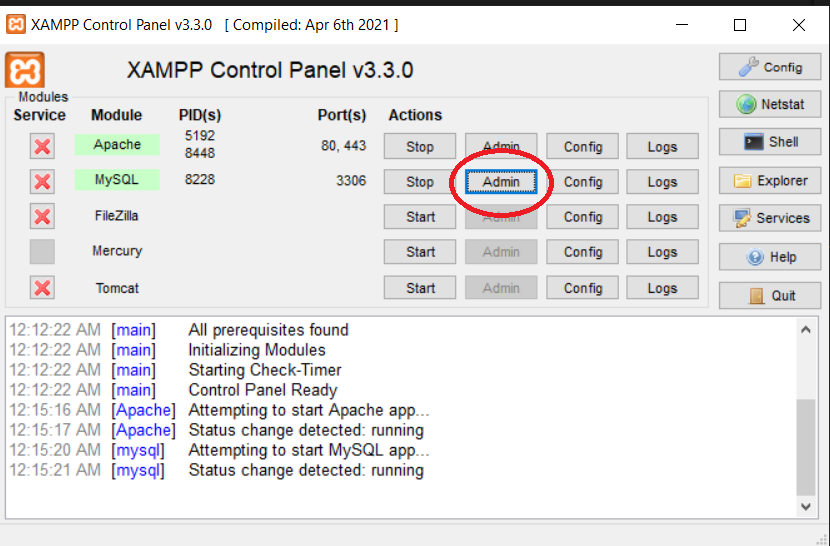The width and height of the screenshot is (830, 546).
Task: Click MySQL PID 8228
Action: pyautogui.click(x=200, y=180)
